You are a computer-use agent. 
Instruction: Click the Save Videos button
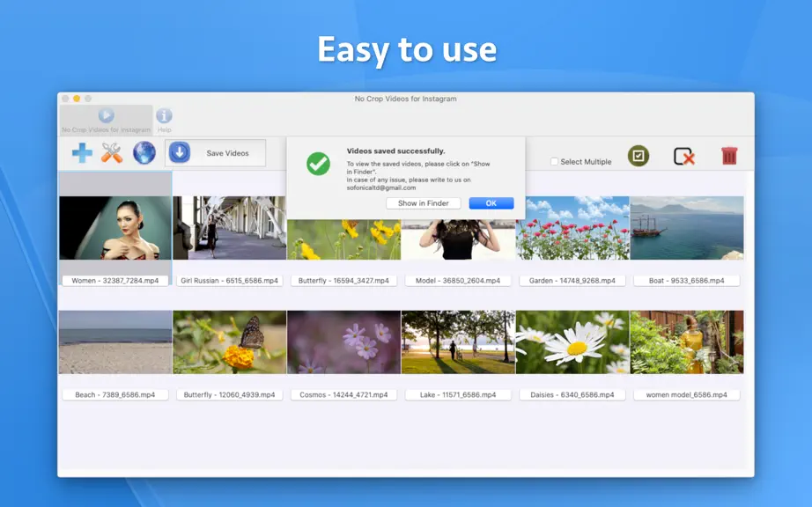point(216,153)
